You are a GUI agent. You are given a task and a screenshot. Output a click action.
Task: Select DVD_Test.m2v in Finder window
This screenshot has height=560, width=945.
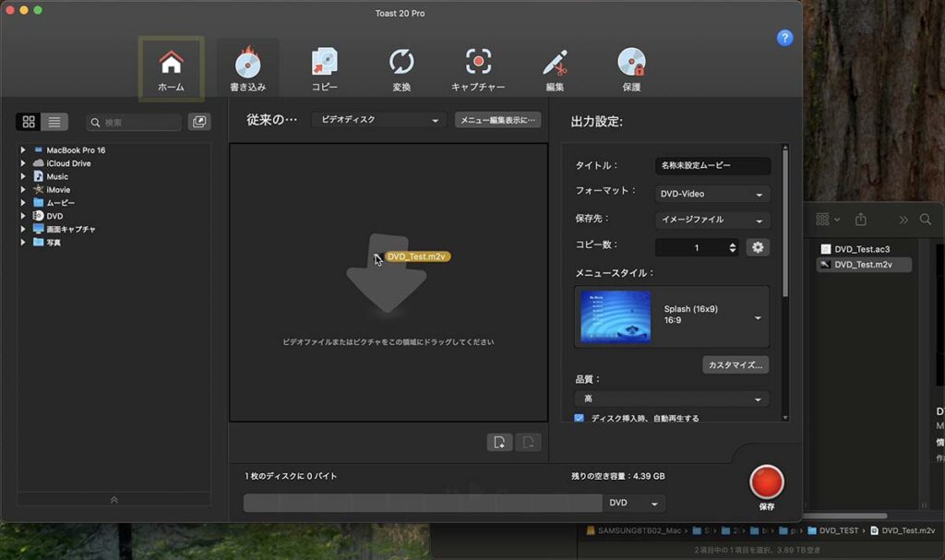864,265
